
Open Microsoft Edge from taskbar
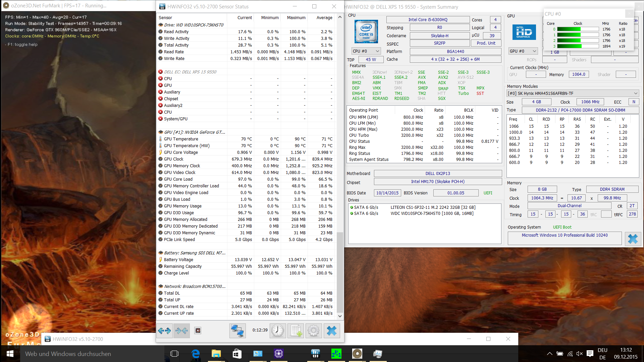(x=196, y=354)
